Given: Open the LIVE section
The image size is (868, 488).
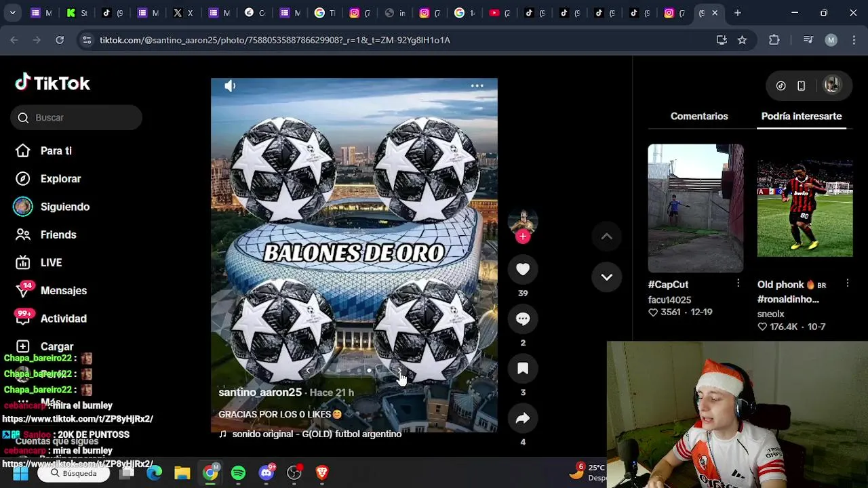Looking at the screenshot, I should pyautogui.click(x=51, y=262).
